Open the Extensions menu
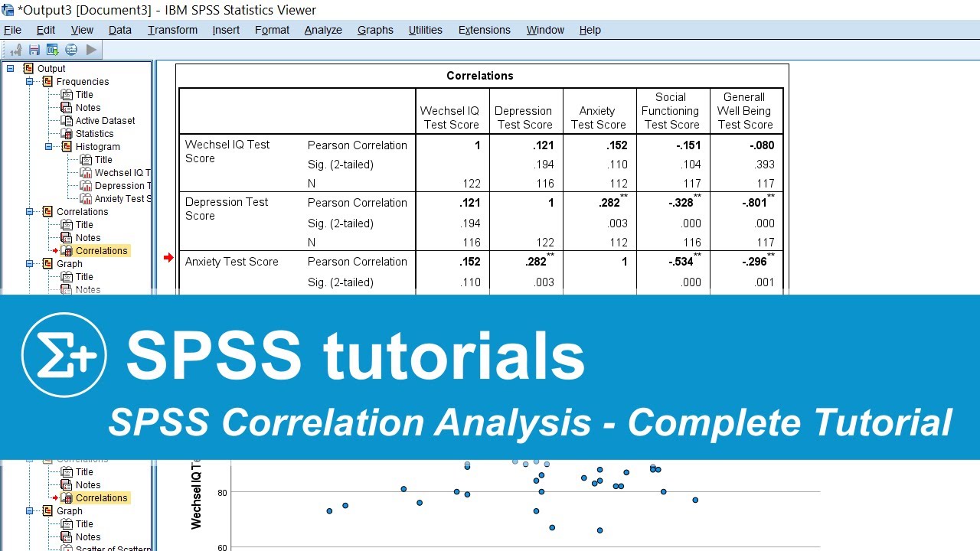This screenshot has width=980, height=551. click(484, 30)
